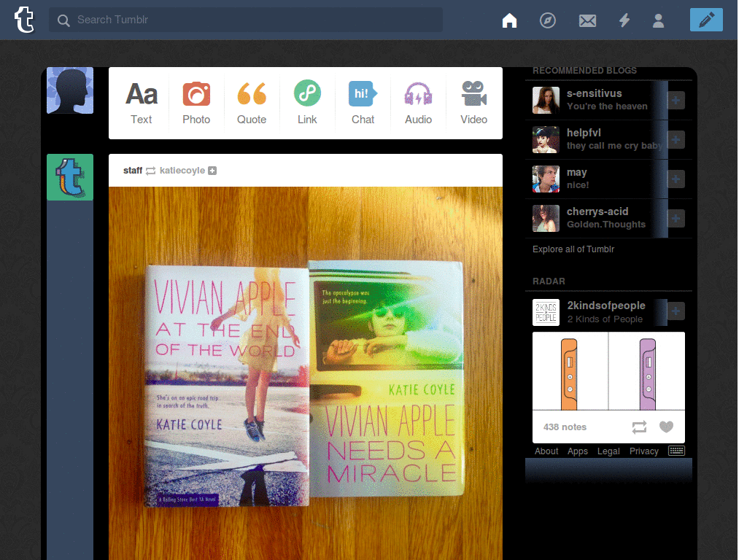The height and width of the screenshot is (560, 747).
Task: Open the Legal footer link
Action: 608,451
